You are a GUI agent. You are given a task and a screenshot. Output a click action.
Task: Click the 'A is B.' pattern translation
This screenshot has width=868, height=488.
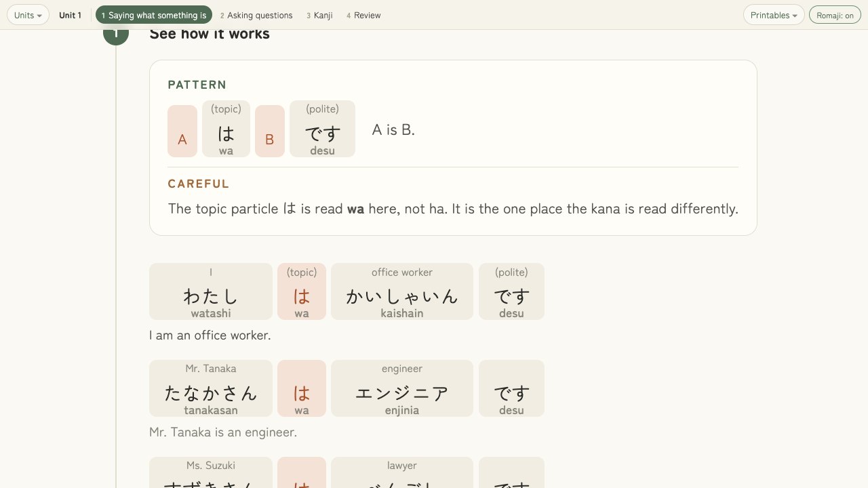tap(393, 129)
